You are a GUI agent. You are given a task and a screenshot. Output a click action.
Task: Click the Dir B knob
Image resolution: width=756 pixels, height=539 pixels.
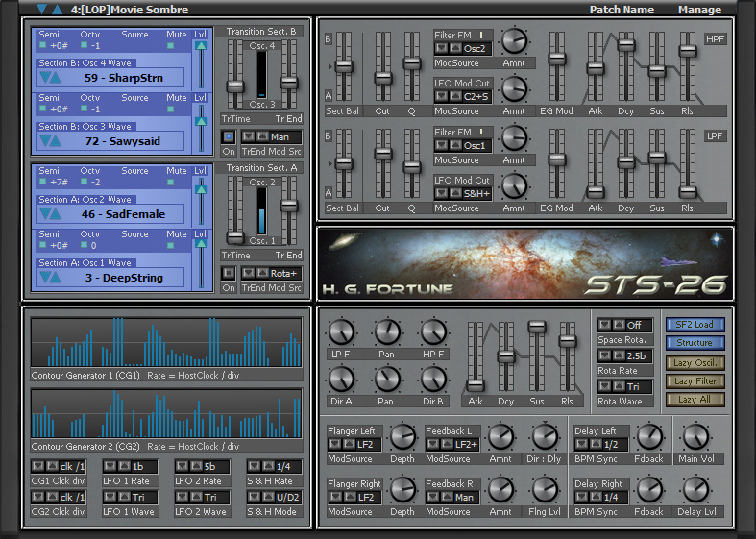coord(433,380)
